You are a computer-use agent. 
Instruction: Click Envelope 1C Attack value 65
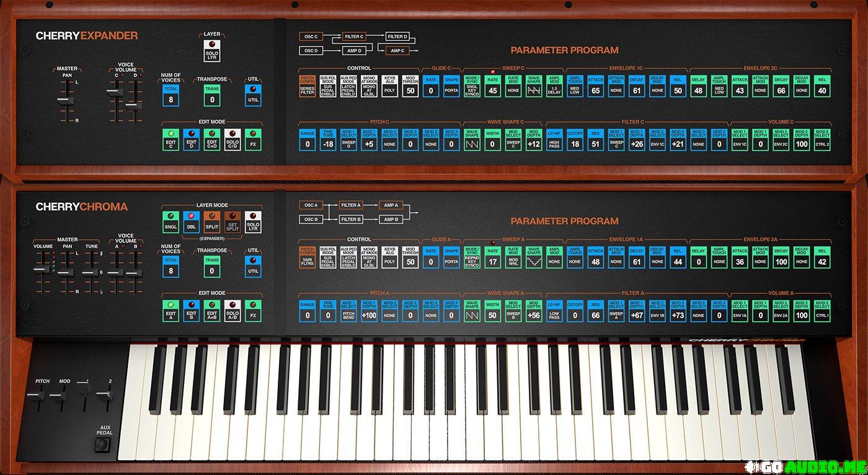596,86
